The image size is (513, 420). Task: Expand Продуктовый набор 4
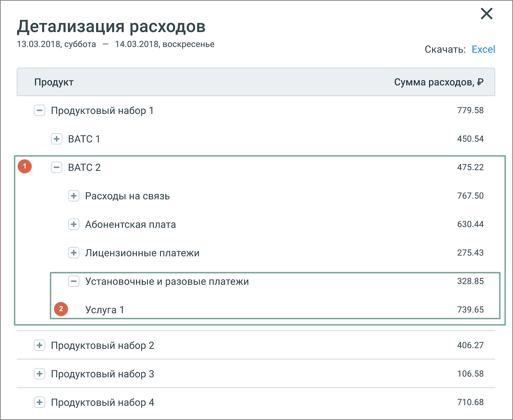pos(40,402)
